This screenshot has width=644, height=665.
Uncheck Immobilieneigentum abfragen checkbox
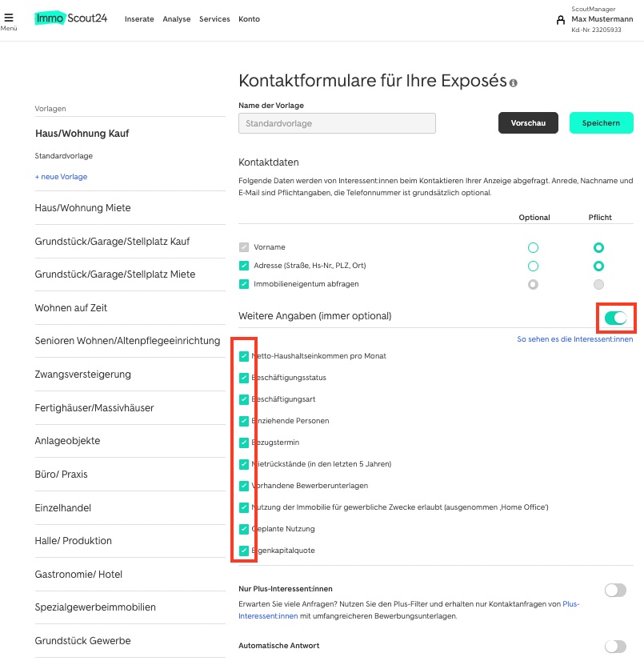244,284
